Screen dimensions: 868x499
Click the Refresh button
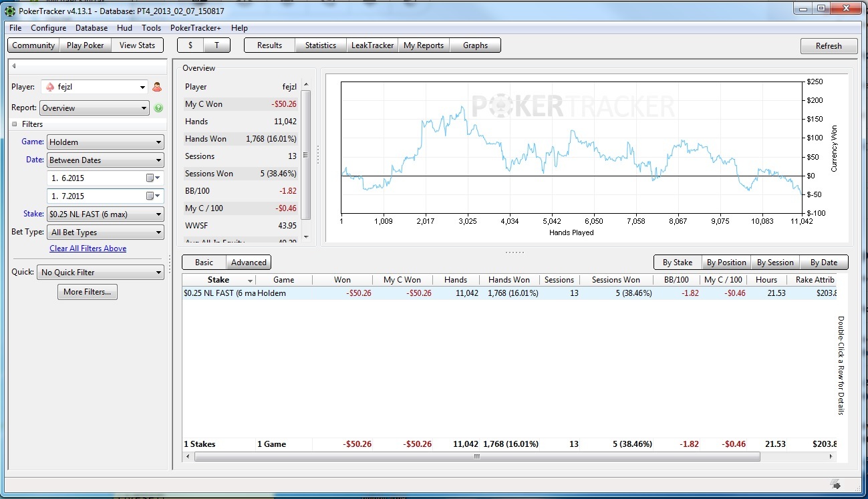pos(829,46)
